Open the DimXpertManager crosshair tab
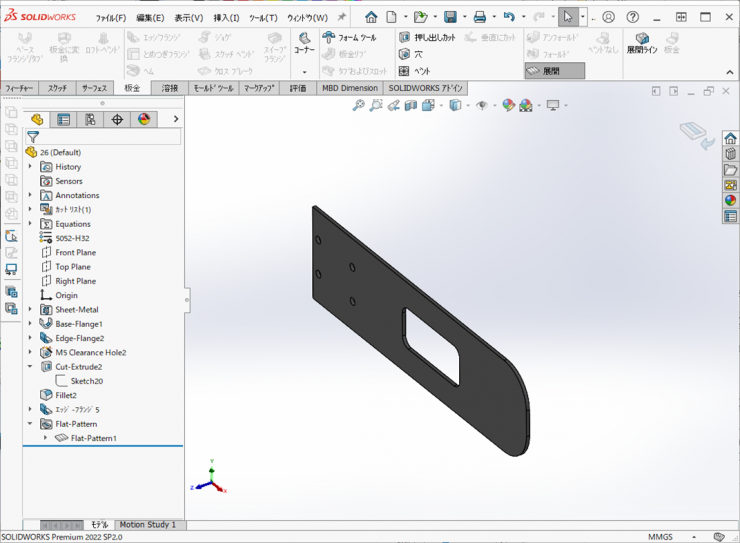This screenshot has height=543, width=740. point(117,119)
